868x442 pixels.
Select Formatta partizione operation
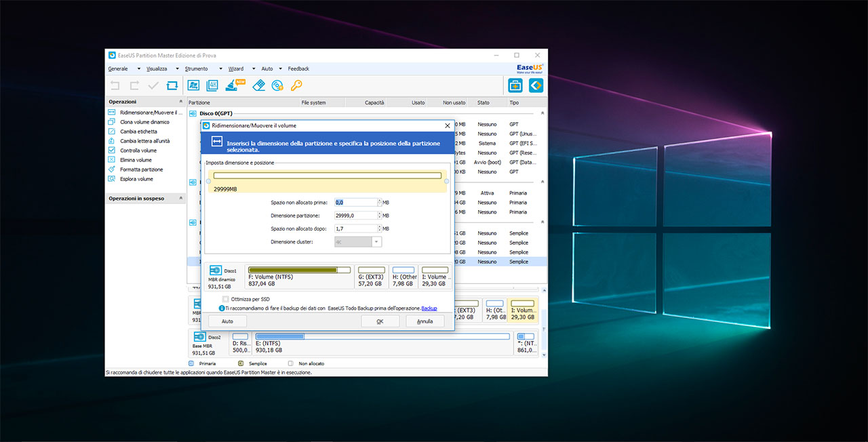point(136,169)
